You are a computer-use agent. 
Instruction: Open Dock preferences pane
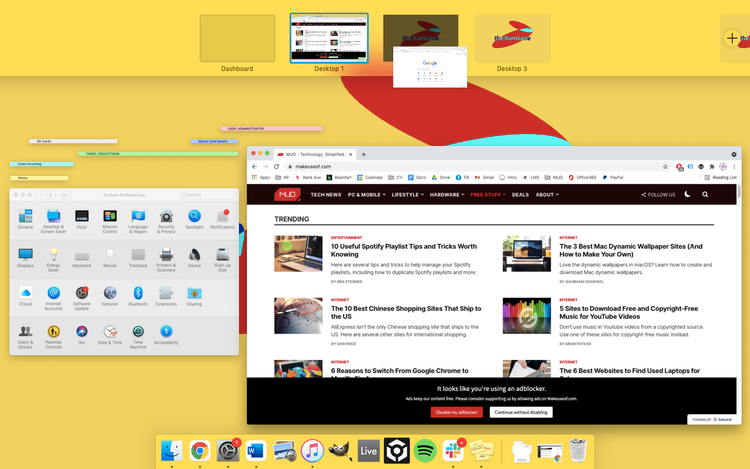tap(82, 219)
